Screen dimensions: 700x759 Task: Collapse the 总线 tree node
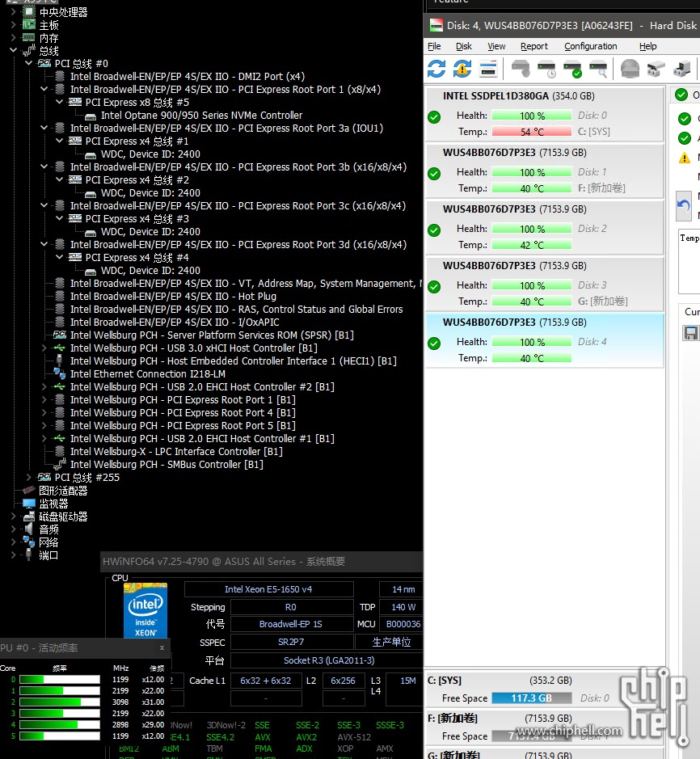point(13,50)
